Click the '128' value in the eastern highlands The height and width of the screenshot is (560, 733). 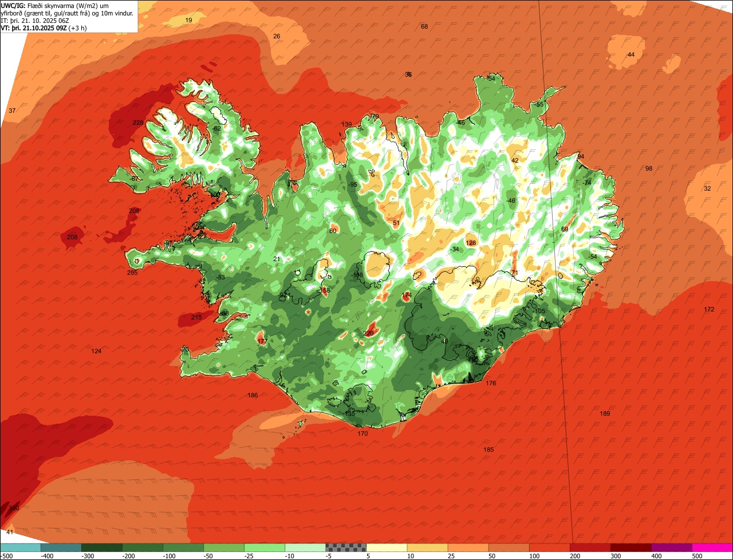tap(471, 243)
